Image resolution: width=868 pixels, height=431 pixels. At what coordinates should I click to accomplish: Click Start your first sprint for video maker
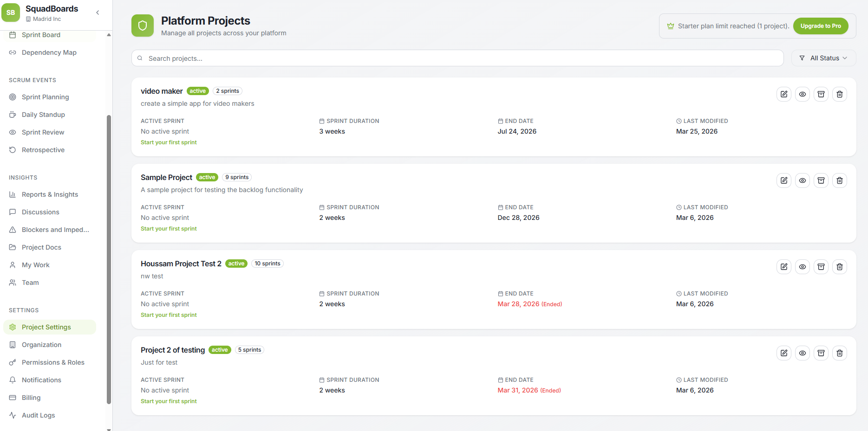(x=169, y=142)
